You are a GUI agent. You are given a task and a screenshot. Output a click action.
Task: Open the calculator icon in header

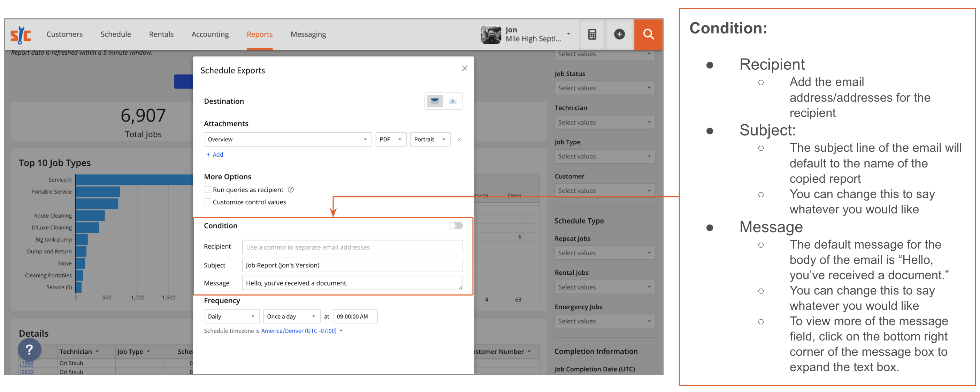[x=592, y=34]
